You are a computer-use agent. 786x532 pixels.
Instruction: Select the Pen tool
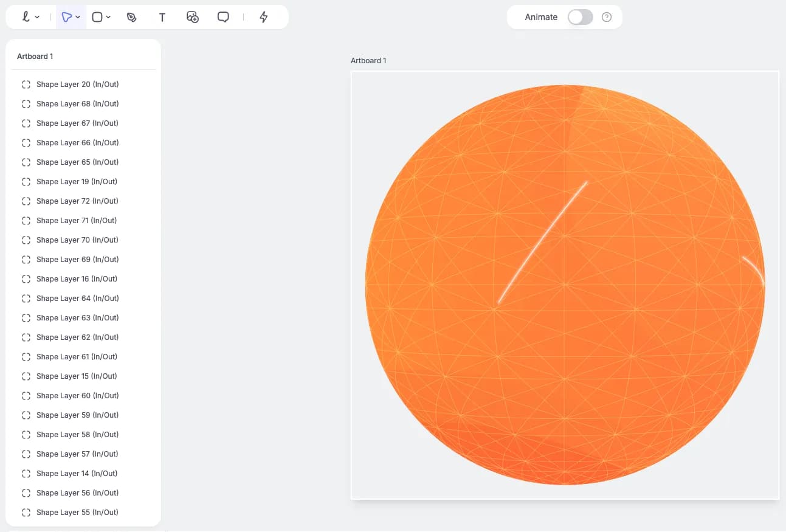[132, 16]
